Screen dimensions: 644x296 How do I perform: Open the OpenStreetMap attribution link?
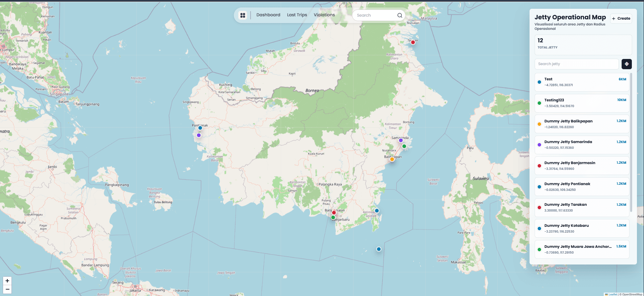click(632, 294)
